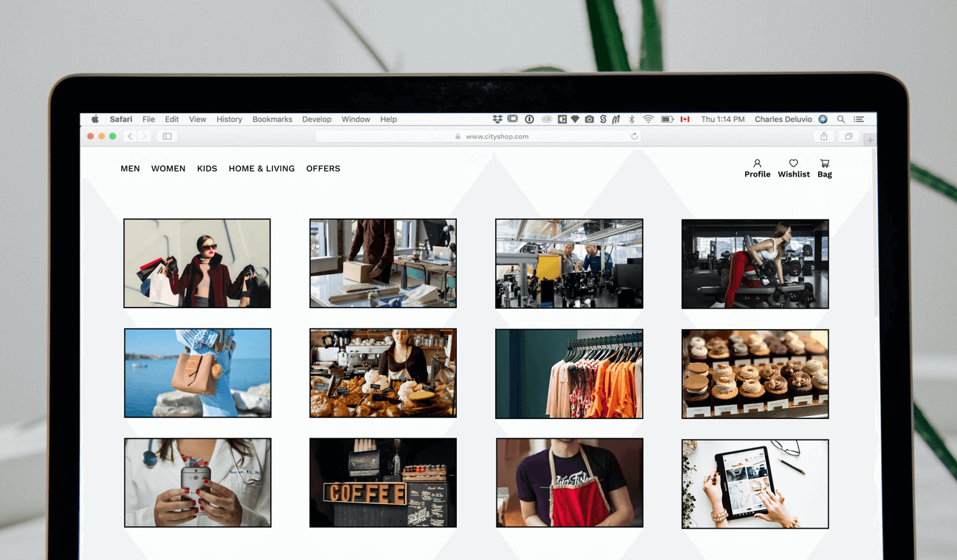Open the 1Password menu bar icon

pyautogui.click(x=530, y=119)
